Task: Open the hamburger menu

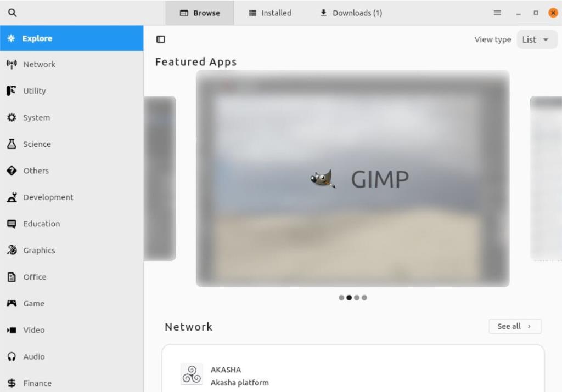Action: click(497, 12)
